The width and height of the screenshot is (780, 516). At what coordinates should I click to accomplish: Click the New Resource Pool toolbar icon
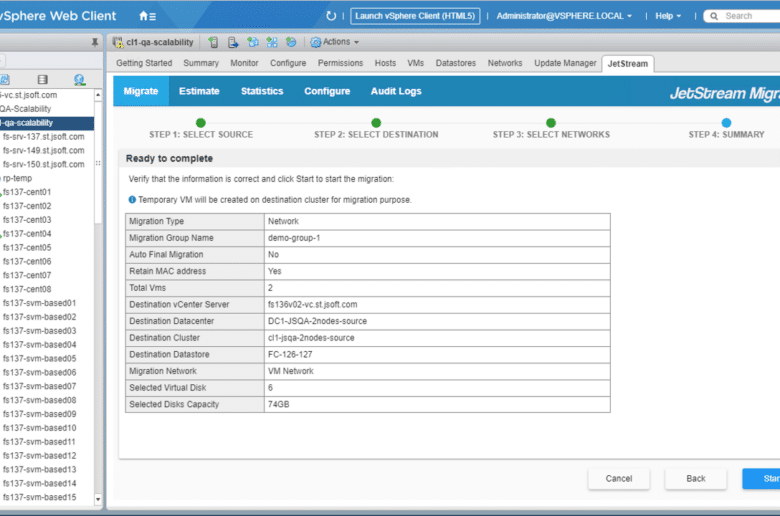tap(291, 42)
